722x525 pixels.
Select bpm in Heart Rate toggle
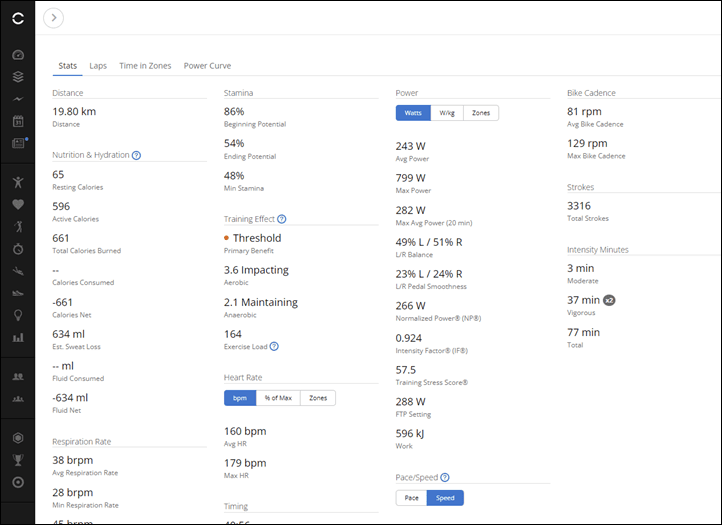tap(240, 398)
